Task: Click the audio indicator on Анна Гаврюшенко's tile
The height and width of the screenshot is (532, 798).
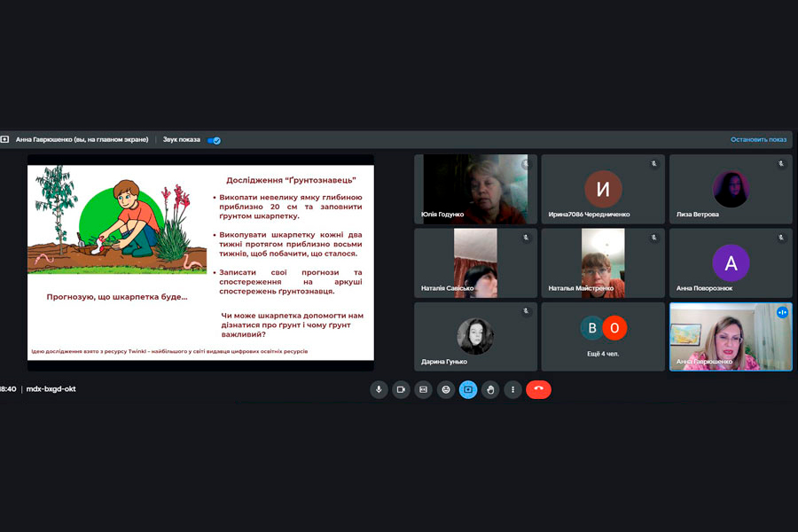Action: tap(782, 312)
